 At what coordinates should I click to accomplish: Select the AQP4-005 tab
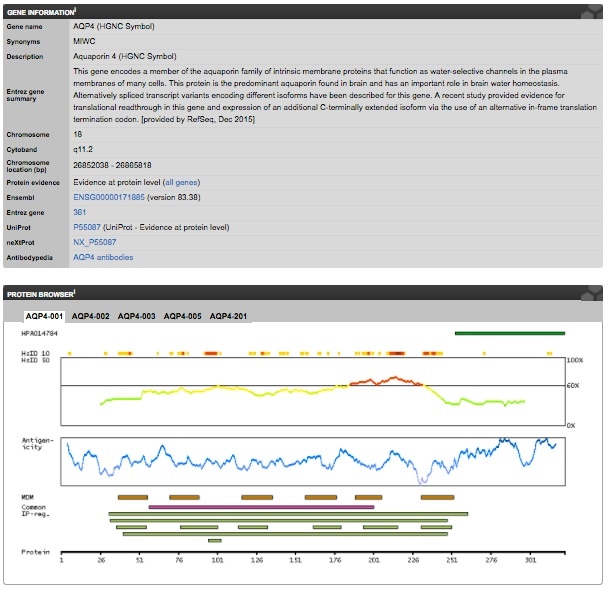[x=182, y=316]
